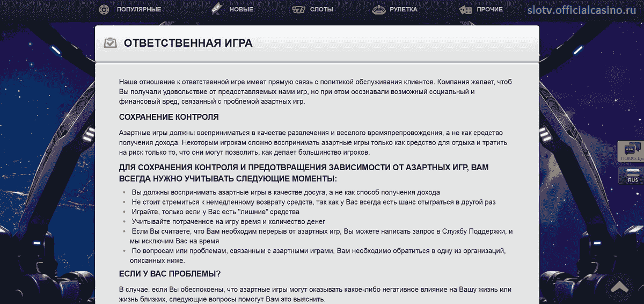The height and width of the screenshot is (304, 644).
Task: Click the scroll-to-top arrow
Action: point(620,288)
